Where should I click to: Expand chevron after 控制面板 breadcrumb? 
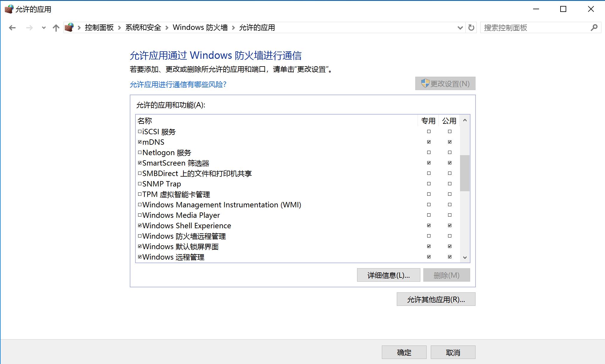[x=119, y=28]
